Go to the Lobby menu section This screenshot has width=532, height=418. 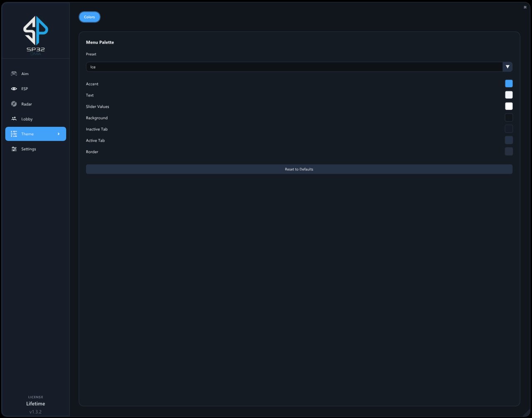pyautogui.click(x=36, y=119)
